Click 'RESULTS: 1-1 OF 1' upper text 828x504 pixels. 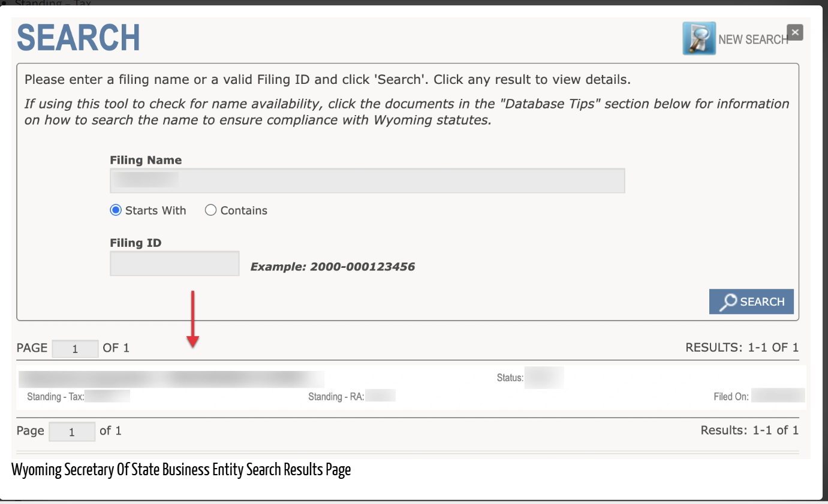[742, 348]
